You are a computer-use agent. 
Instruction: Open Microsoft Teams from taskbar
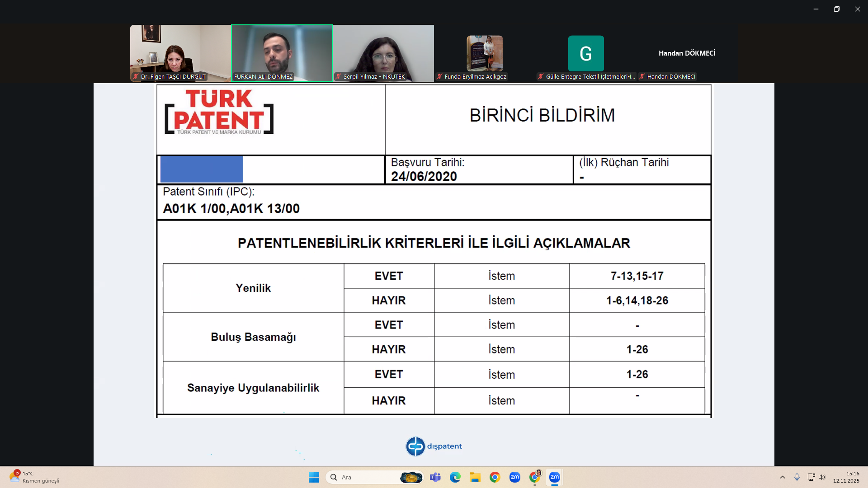[x=435, y=477]
